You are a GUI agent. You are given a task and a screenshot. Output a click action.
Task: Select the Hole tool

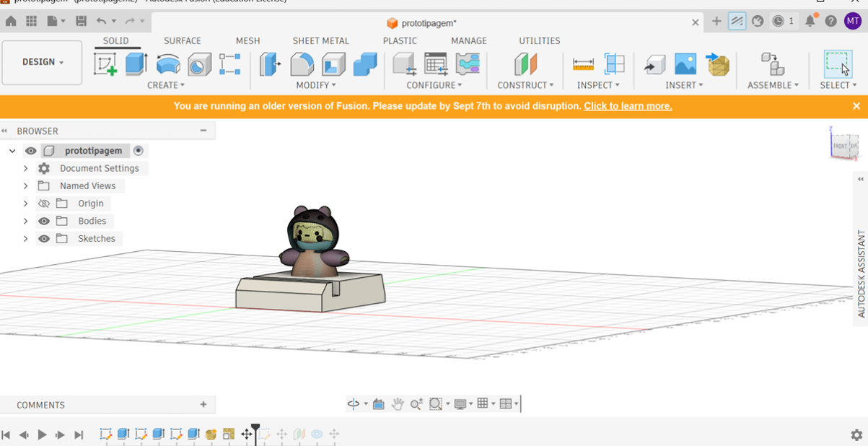tap(199, 64)
